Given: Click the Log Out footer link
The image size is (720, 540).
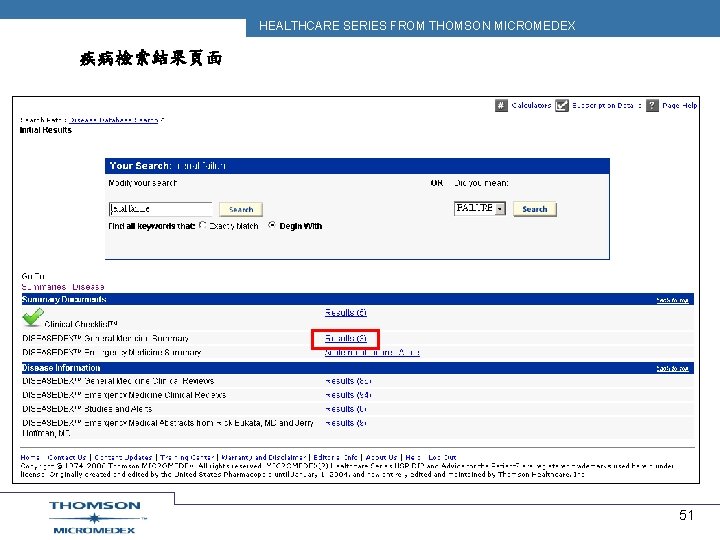Looking at the screenshot, I should coord(442,457).
